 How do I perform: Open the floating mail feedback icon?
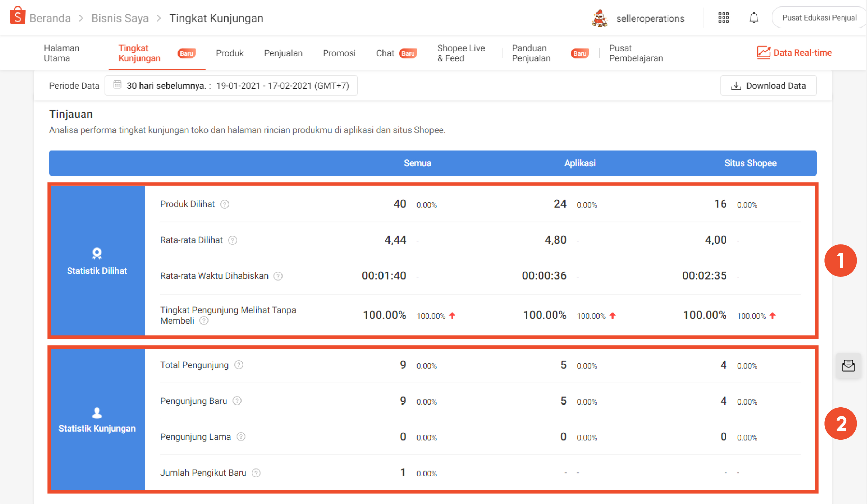click(848, 366)
